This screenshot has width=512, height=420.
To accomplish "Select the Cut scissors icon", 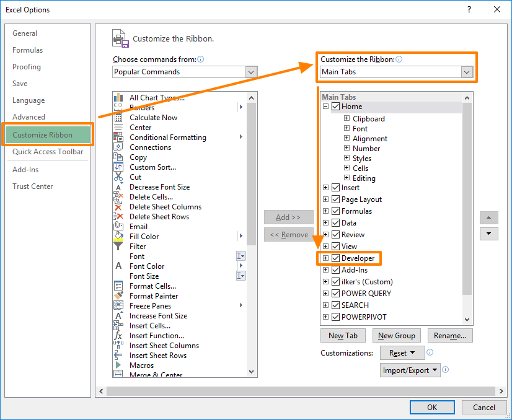I will pos(118,177).
